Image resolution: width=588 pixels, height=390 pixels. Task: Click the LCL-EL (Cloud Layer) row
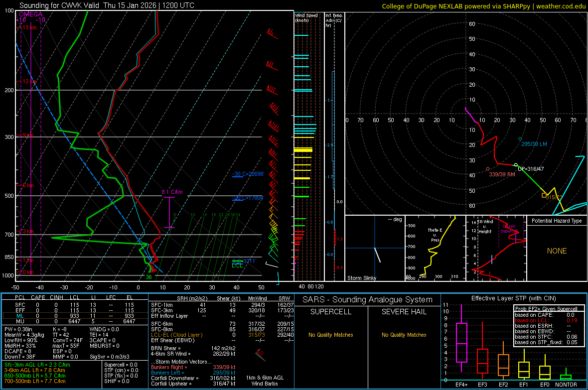pyautogui.click(x=222, y=335)
